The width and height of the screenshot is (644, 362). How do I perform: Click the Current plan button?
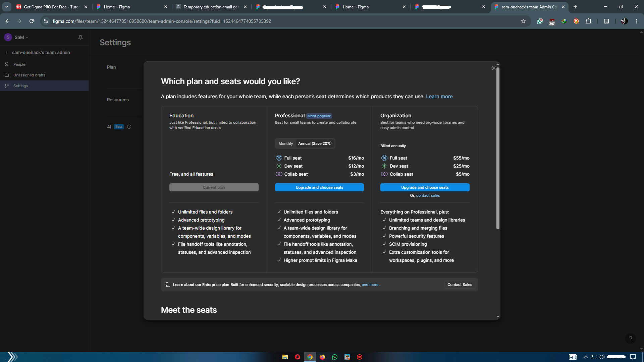click(214, 187)
